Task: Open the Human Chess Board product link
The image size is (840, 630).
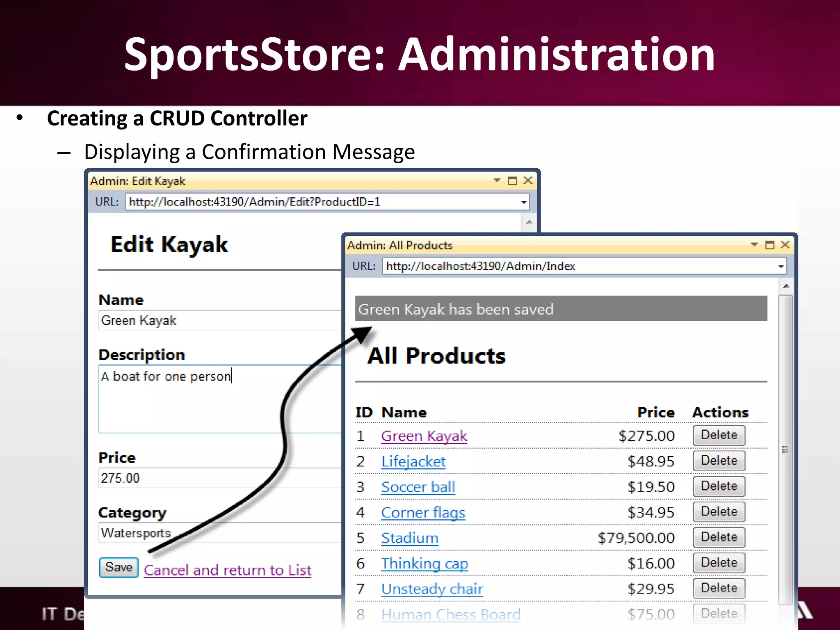Action: 451,614
